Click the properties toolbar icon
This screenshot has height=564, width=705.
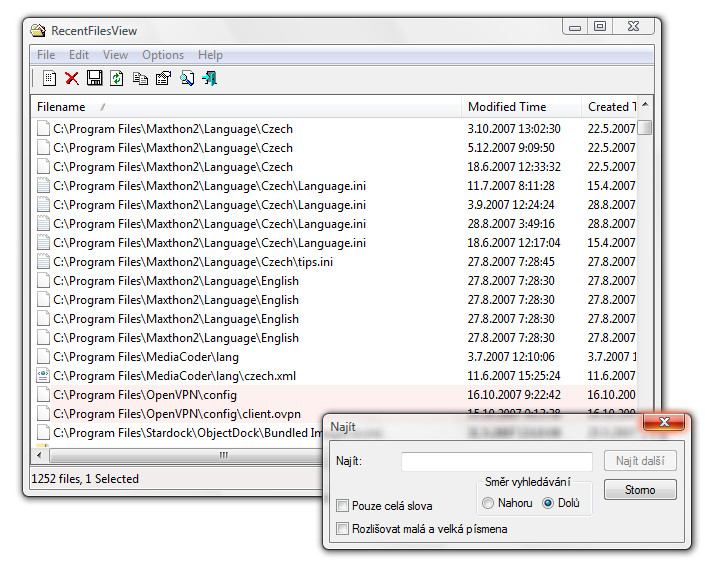(x=163, y=79)
